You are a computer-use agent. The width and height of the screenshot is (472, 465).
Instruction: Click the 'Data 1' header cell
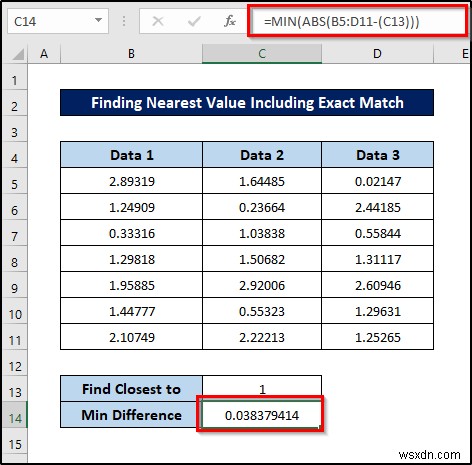pos(131,155)
